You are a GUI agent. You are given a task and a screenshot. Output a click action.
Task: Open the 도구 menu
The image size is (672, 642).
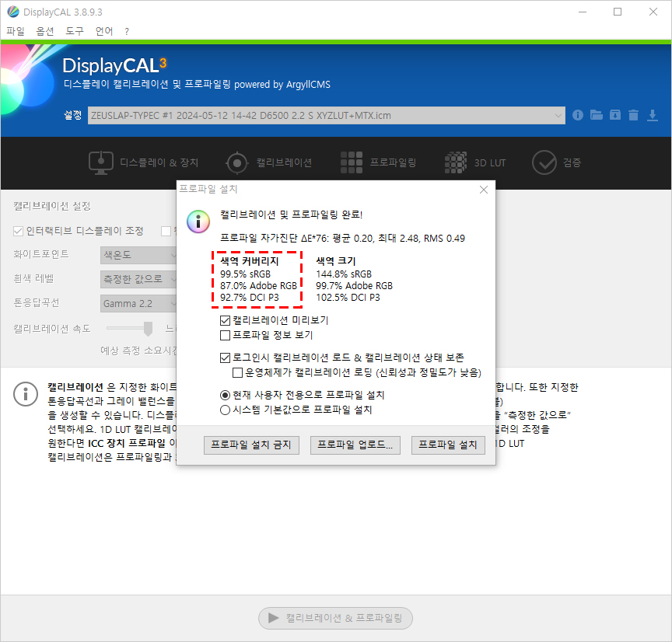75,31
